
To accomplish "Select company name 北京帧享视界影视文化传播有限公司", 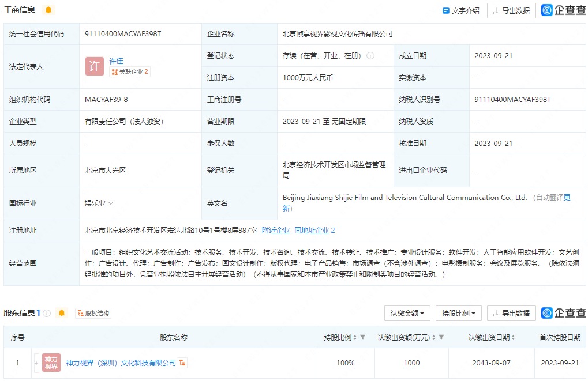I will pos(337,33).
